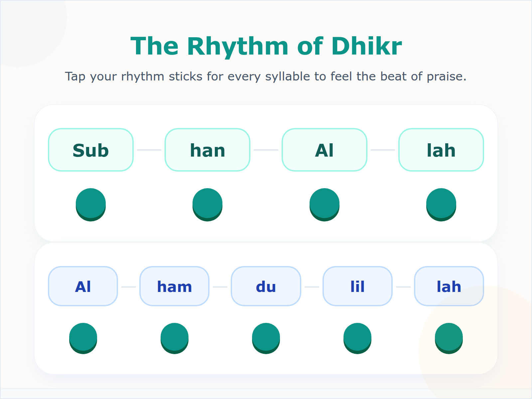
Task: Toggle the "du" syllable tile
Action: (x=266, y=286)
